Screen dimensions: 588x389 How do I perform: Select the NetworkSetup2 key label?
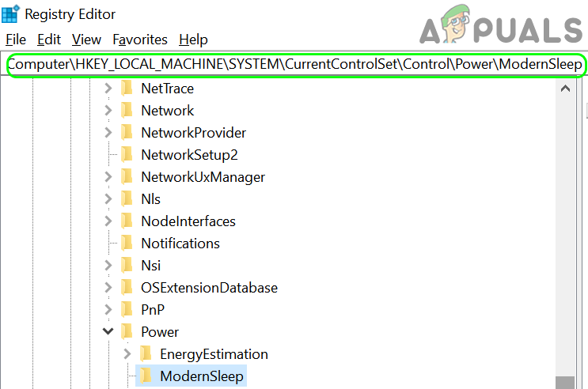pos(189,155)
